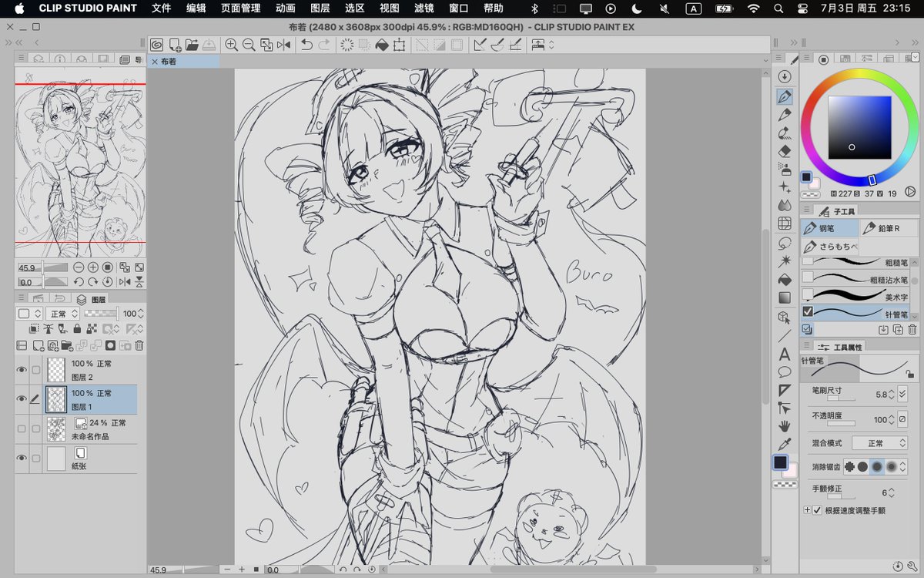Select the Fill bucket tool in the toolbox
The height and width of the screenshot is (578, 924).
pos(785,279)
